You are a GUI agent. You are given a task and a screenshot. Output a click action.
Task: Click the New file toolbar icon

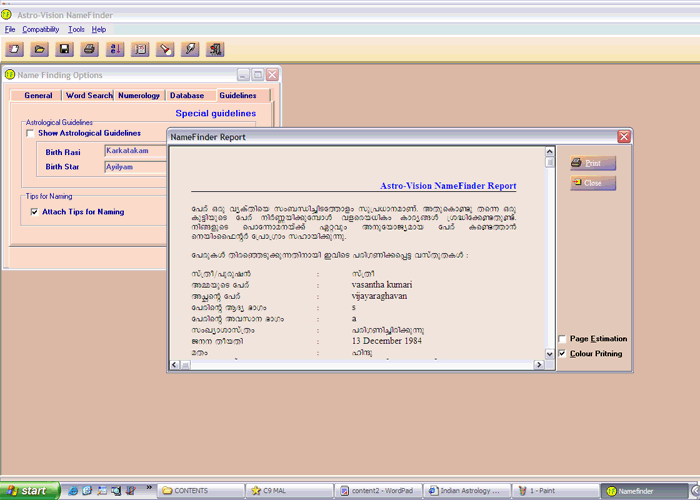pyautogui.click(x=14, y=49)
